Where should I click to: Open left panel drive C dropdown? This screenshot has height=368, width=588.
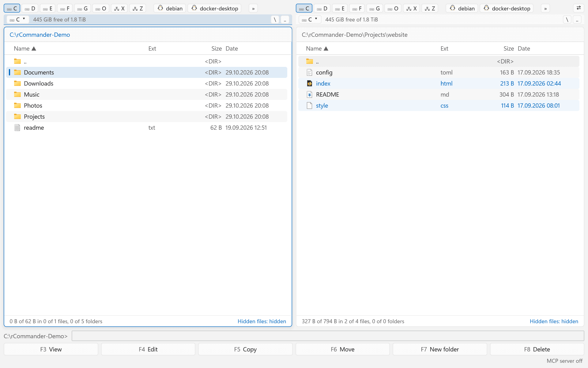(18, 20)
